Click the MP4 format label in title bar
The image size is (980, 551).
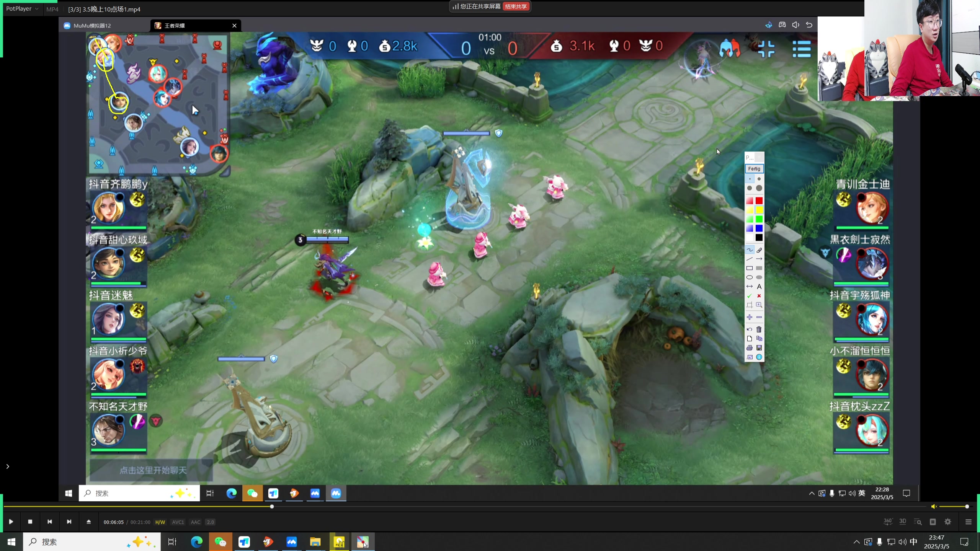52,9
